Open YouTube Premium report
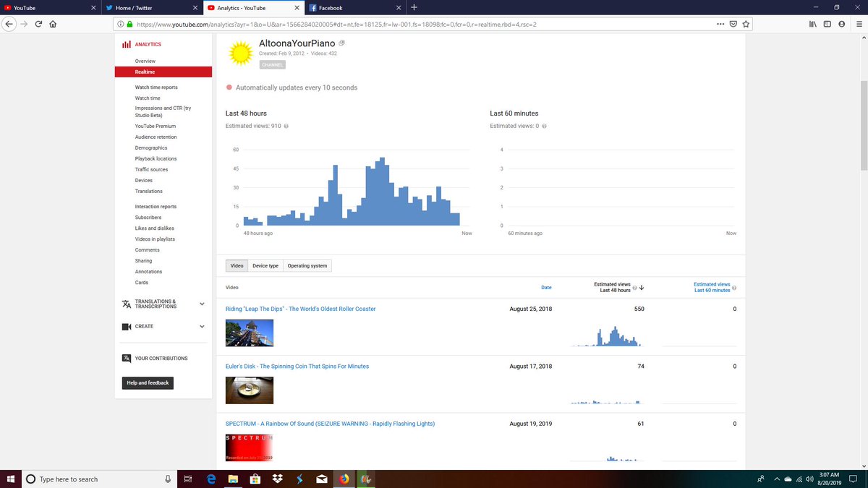The width and height of the screenshot is (868, 488). tap(156, 126)
